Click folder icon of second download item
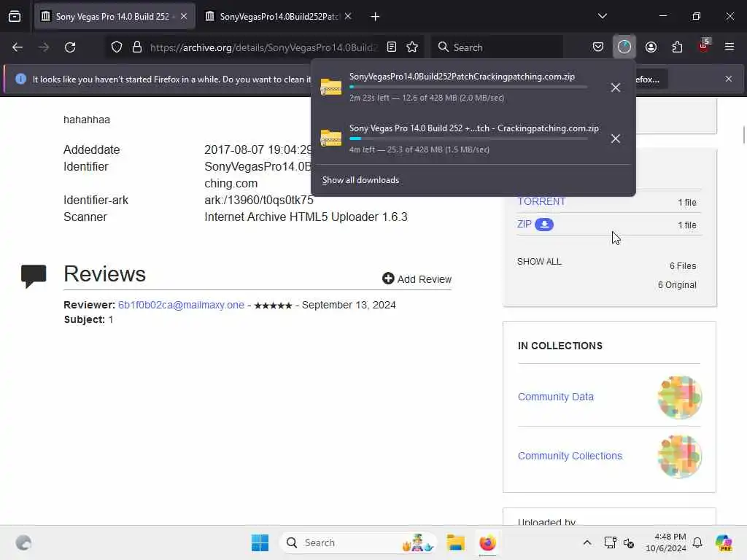Image resolution: width=747 pixels, height=560 pixels. 331,138
